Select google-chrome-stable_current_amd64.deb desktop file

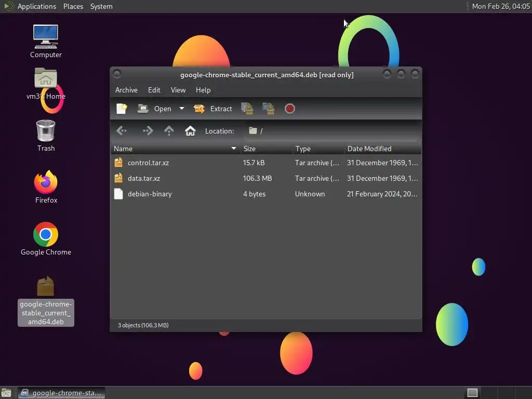coord(46,301)
